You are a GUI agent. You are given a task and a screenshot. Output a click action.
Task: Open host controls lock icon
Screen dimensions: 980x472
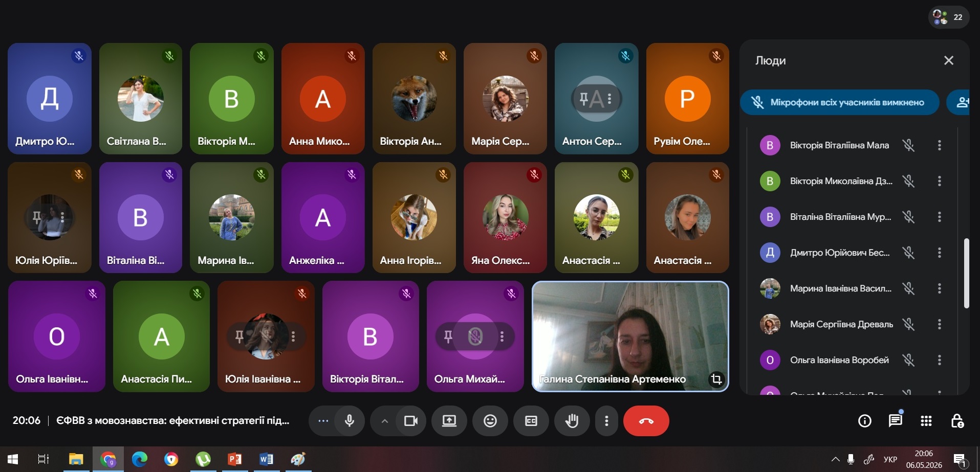click(x=957, y=421)
